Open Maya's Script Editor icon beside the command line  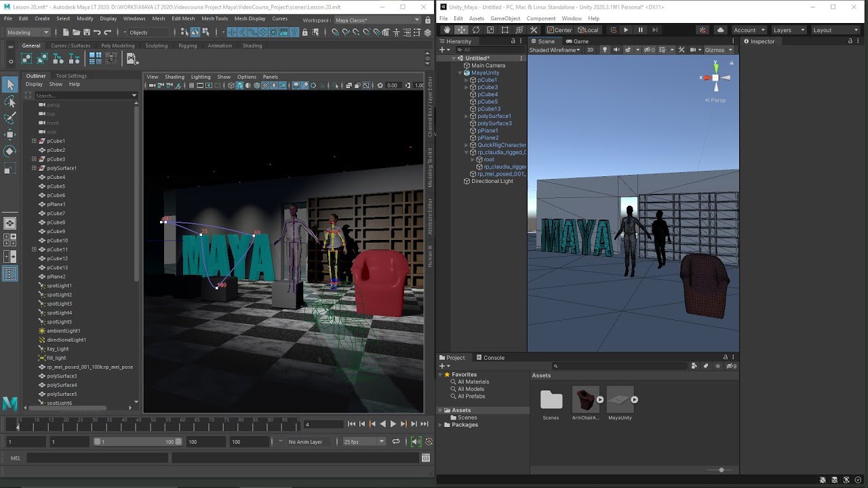pyautogui.click(x=426, y=458)
